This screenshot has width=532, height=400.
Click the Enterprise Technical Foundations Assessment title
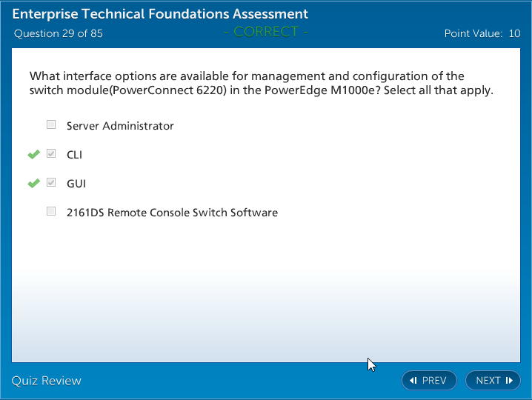click(160, 14)
